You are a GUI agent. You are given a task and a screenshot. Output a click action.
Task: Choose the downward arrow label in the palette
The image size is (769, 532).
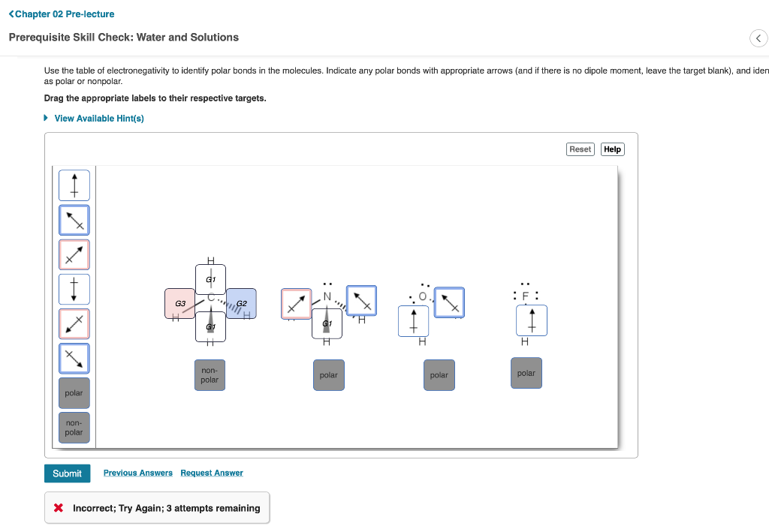74,289
